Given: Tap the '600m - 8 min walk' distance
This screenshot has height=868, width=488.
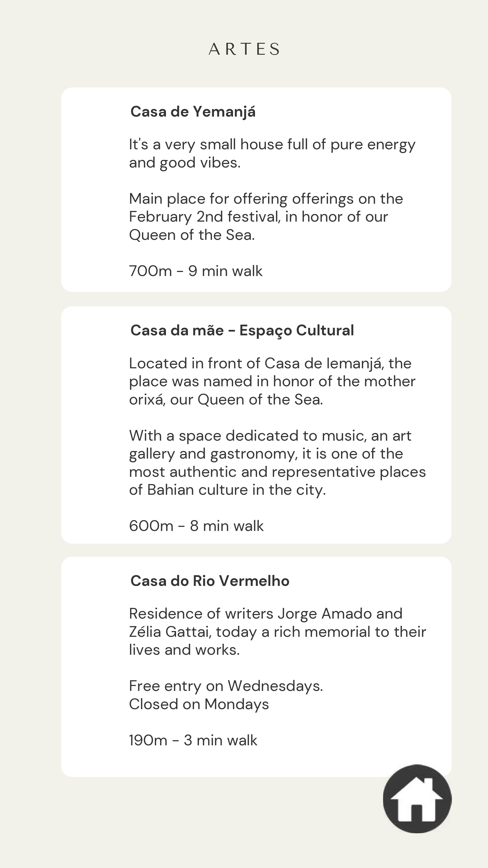Looking at the screenshot, I should (x=196, y=526).
